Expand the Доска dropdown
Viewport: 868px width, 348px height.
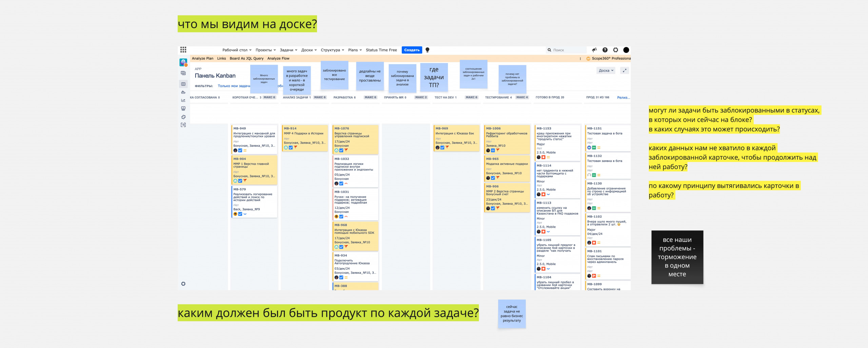coord(606,70)
